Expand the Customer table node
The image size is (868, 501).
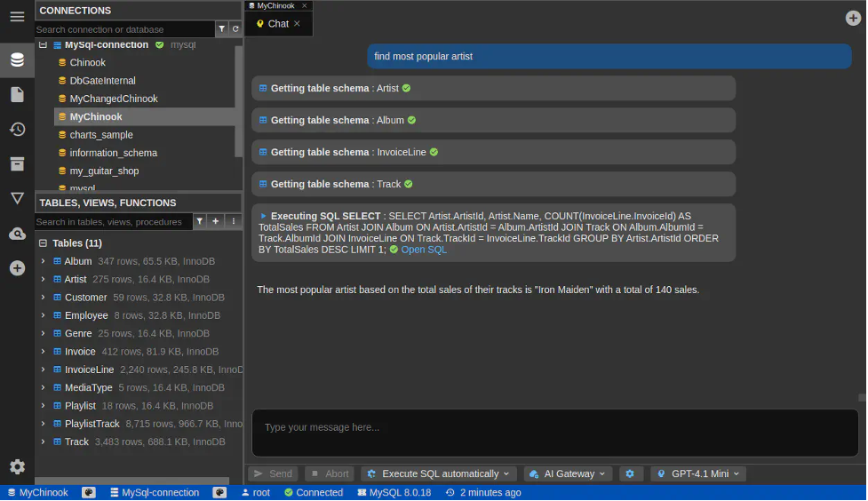44,298
